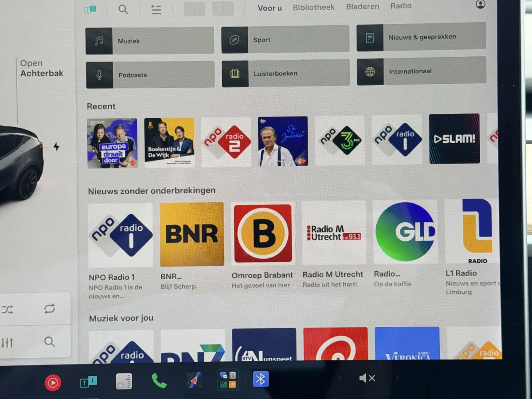Open the green phone app
The image size is (532, 399).
coord(159,381)
